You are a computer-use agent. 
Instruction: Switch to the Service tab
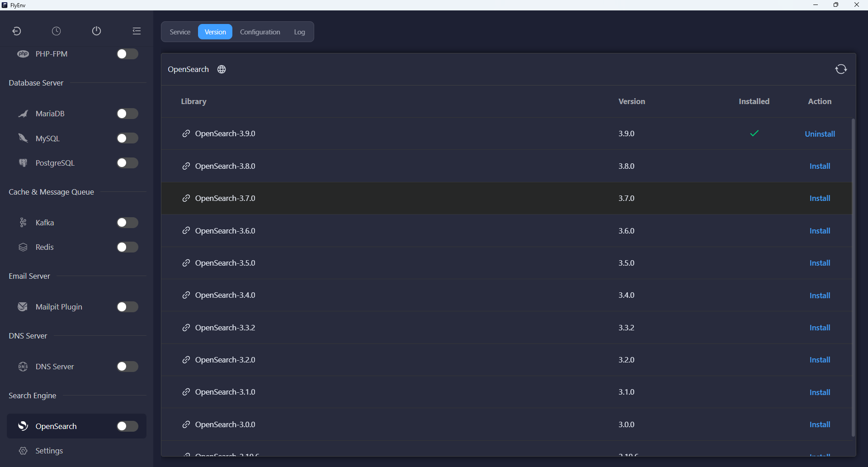tap(180, 32)
